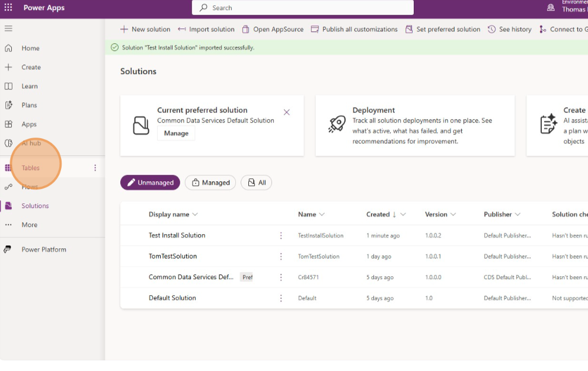
Task: Select the All filter pill
Action: (x=257, y=183)
